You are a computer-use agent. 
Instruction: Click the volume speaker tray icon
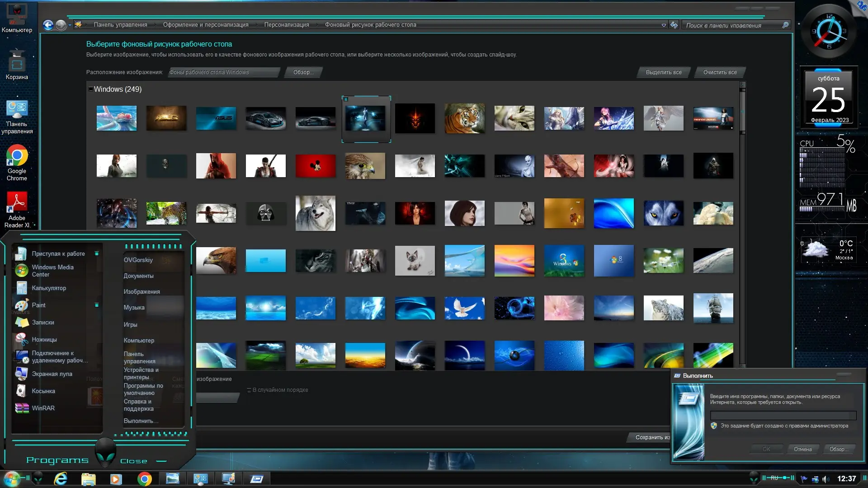pos(826,479)
